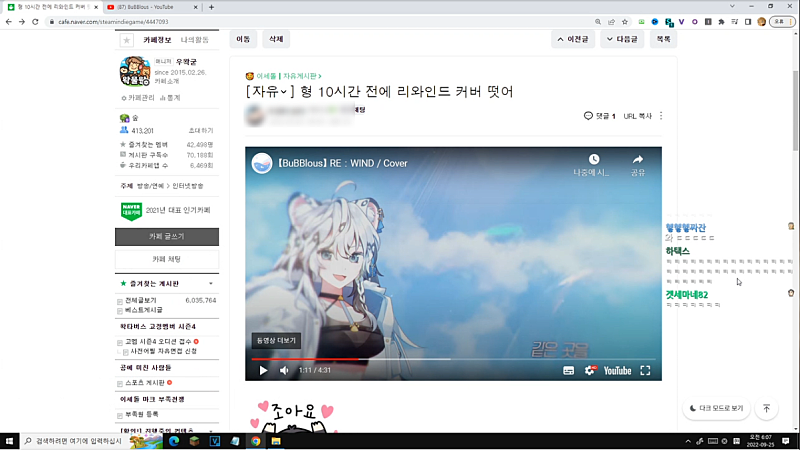Switch to dark mode 다크 모드로 보기
Screen dimensions: 800x450
click(716, 408)
